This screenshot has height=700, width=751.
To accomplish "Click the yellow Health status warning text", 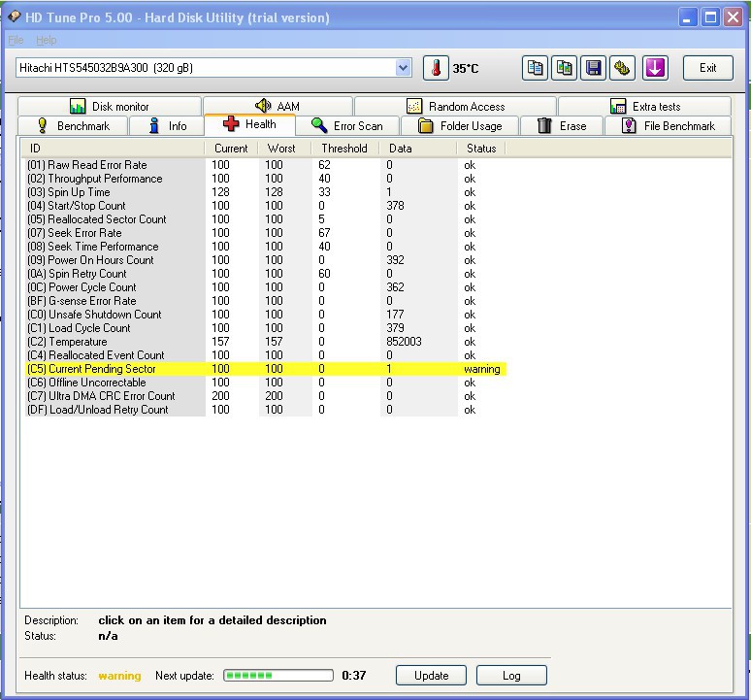I will point(119,676).
